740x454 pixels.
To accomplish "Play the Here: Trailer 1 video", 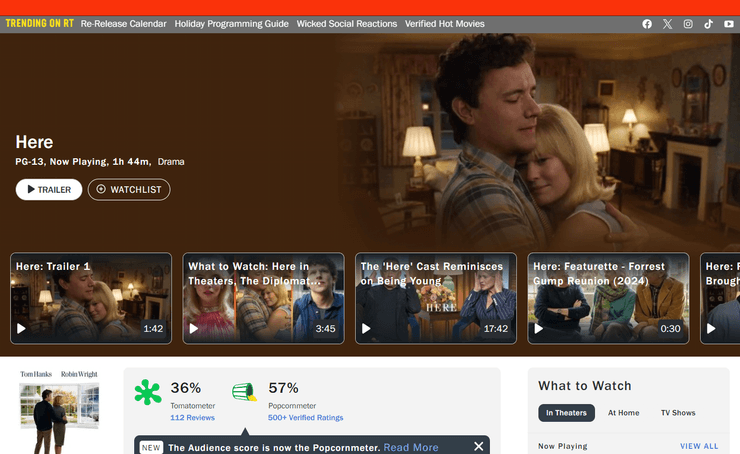I will [91, 298].
